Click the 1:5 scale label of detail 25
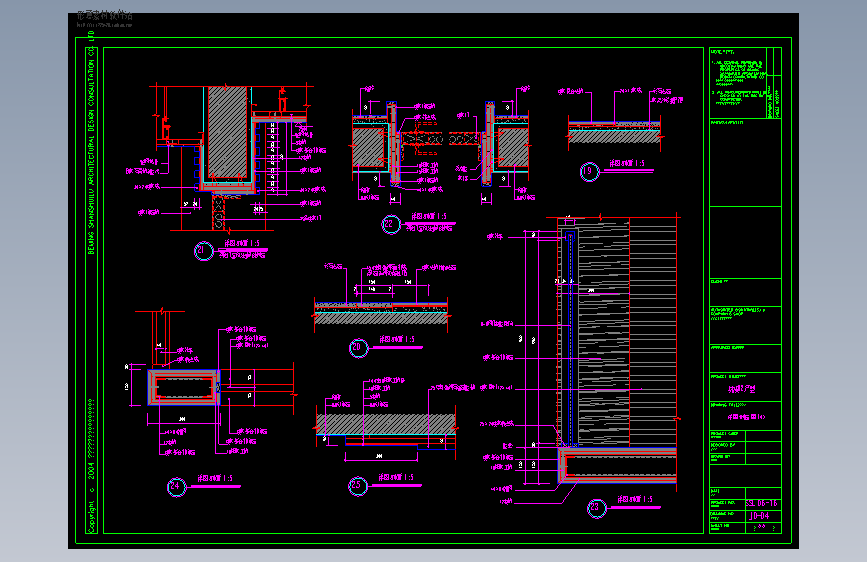 coord(396,477)
